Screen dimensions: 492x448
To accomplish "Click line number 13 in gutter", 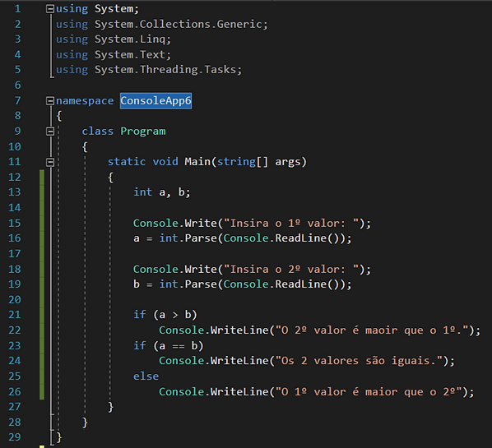I will (x=15, y=192).
